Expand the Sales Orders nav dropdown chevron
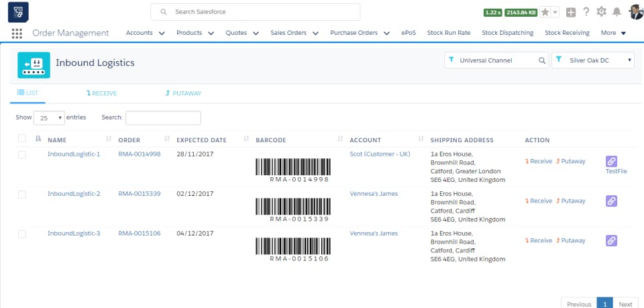Image resolution: width=644 pixels, height=308 pixels. point(315,34)
